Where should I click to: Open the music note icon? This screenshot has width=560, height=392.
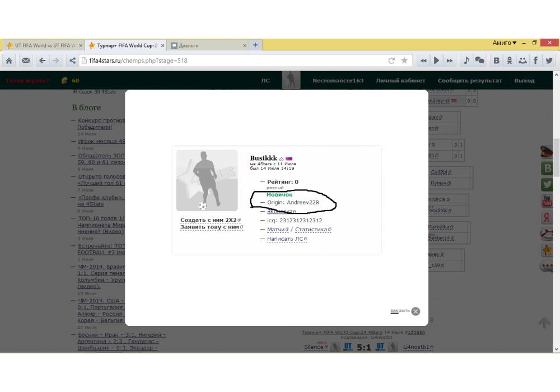click(x=466, y=60)
